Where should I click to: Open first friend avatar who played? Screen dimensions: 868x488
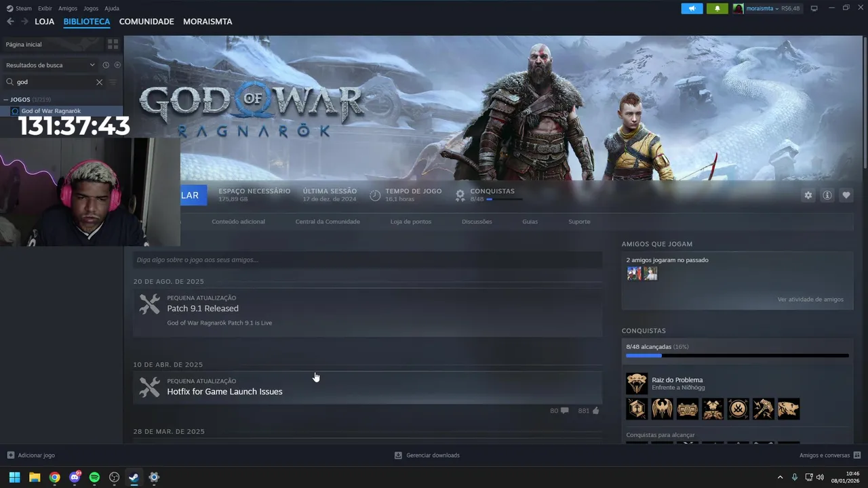click(634, 273)
